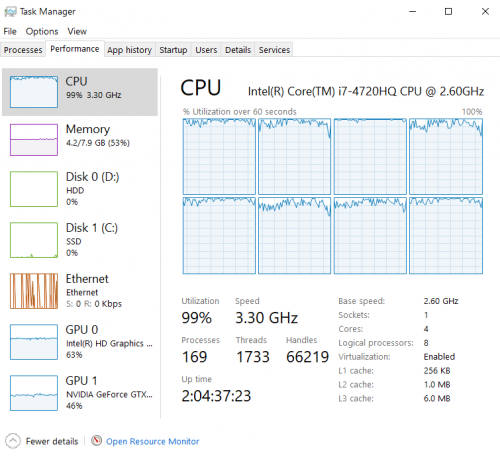
Task: Switch to the Startup tab
Action: tap(173, 50)
